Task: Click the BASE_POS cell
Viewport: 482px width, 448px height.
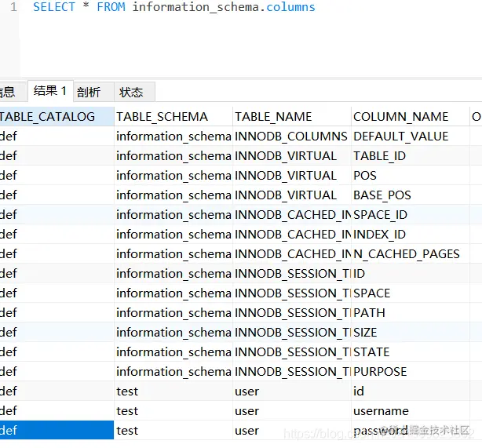Action: 410,195
